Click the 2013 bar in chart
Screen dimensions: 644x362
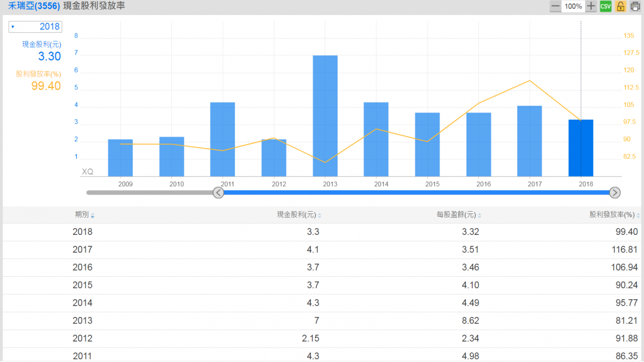tap(325, 116)
